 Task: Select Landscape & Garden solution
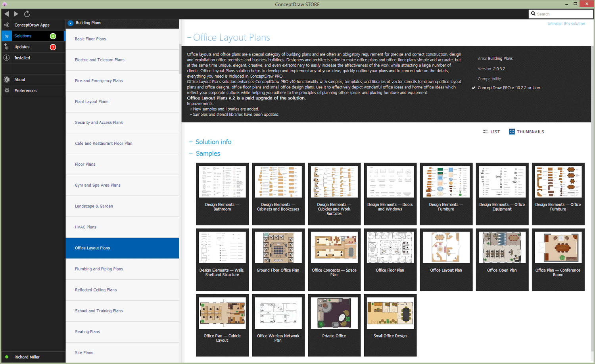(122, 206)
